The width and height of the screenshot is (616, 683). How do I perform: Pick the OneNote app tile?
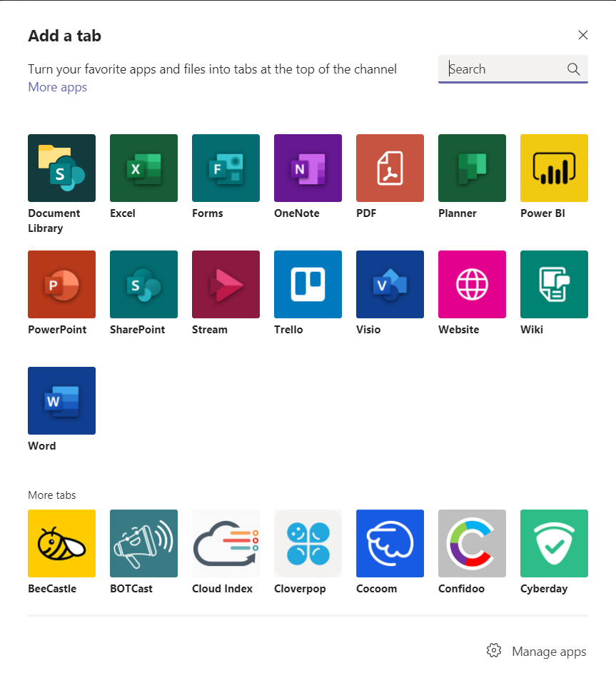308,168
